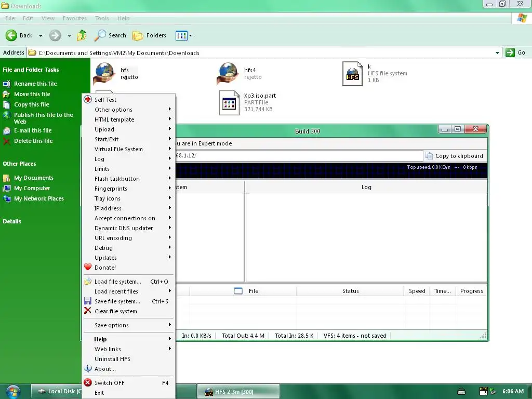Screen dimensions: 532x399
Task: Click the Views toolbar icon
Action: [x=181, y=35]
